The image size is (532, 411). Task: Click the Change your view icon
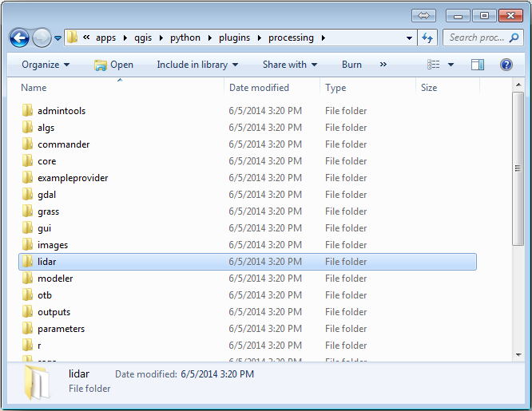[434, 65]
